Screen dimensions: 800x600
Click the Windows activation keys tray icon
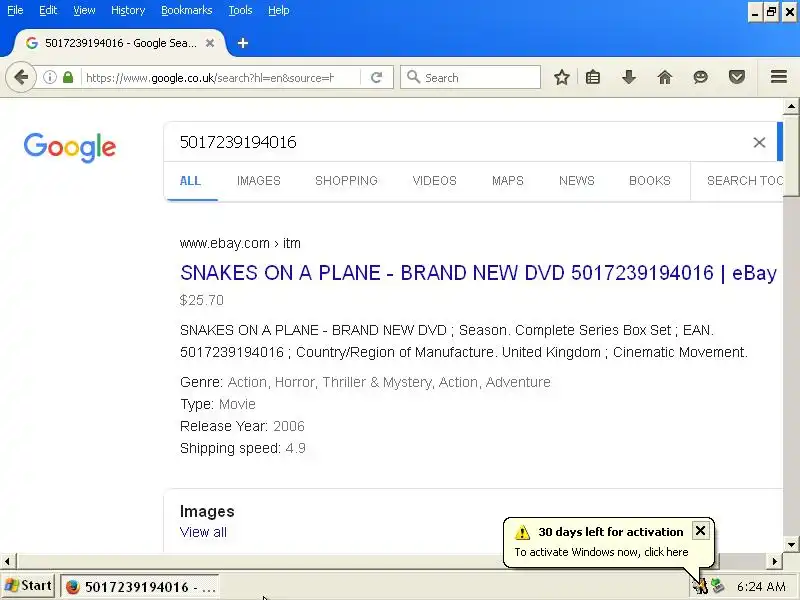pyautogui.click(x=700, y=586)
